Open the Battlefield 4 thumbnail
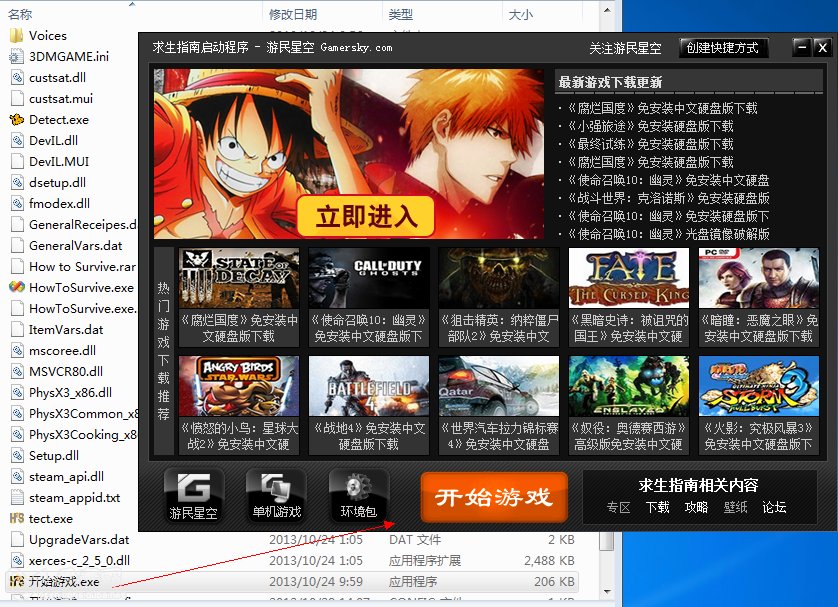Image resolution: width=838 pixels, height=607 pixels. click(369, 386)
